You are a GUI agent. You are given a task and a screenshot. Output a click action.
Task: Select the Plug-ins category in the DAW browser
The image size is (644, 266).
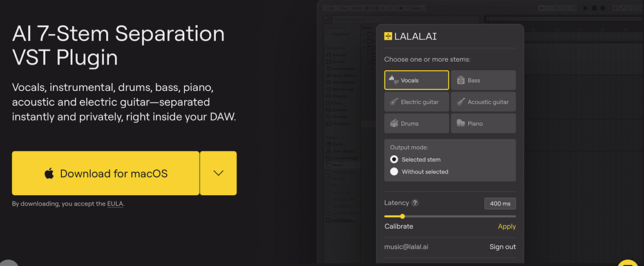(x=337, y=96)
